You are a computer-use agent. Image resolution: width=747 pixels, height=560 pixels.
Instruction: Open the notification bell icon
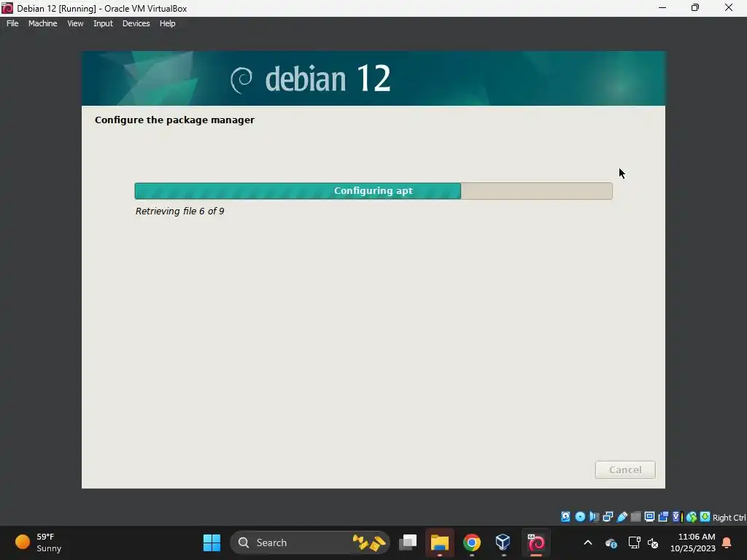pyautogui.click(x=727, y=542)
